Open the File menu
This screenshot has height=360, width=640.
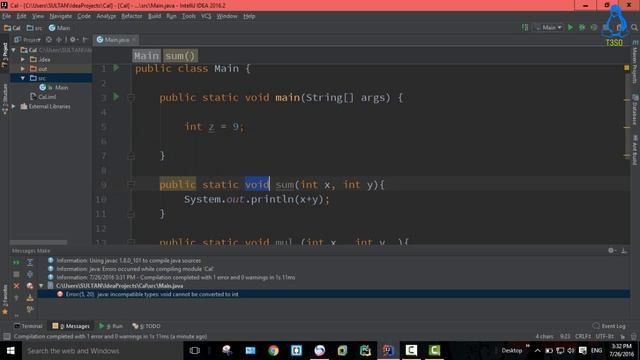tap(7, 16)
